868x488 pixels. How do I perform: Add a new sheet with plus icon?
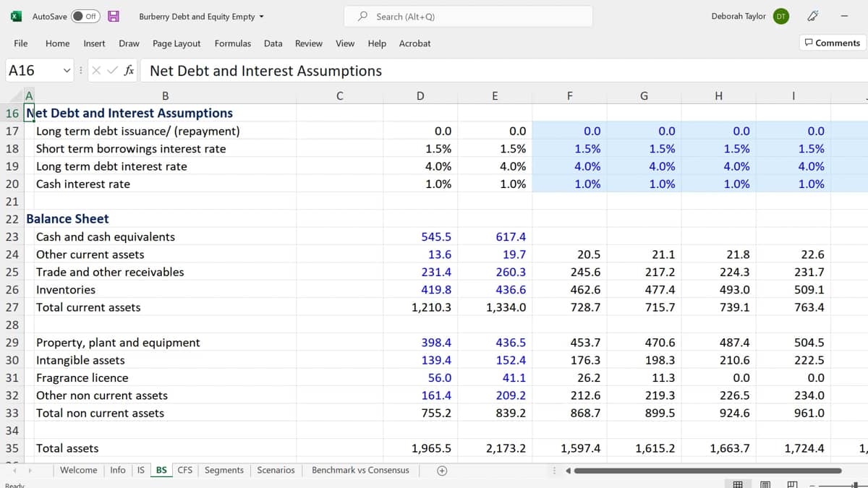[x=442, y=471]
